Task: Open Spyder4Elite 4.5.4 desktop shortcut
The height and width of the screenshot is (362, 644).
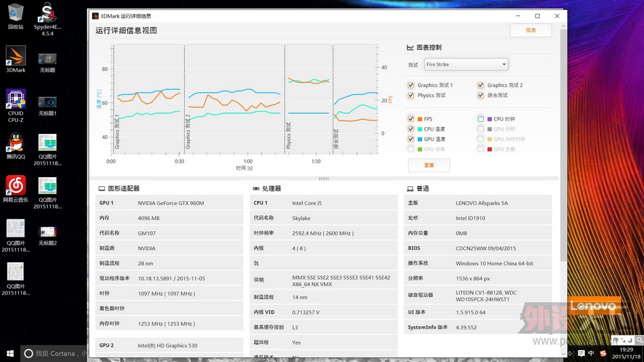Action: [47, 19]
